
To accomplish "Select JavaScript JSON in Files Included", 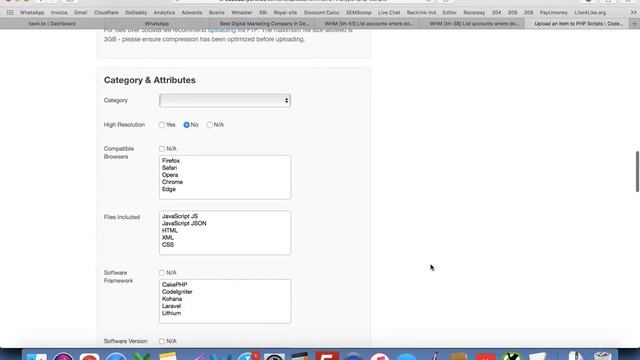I will click(184, 223).
